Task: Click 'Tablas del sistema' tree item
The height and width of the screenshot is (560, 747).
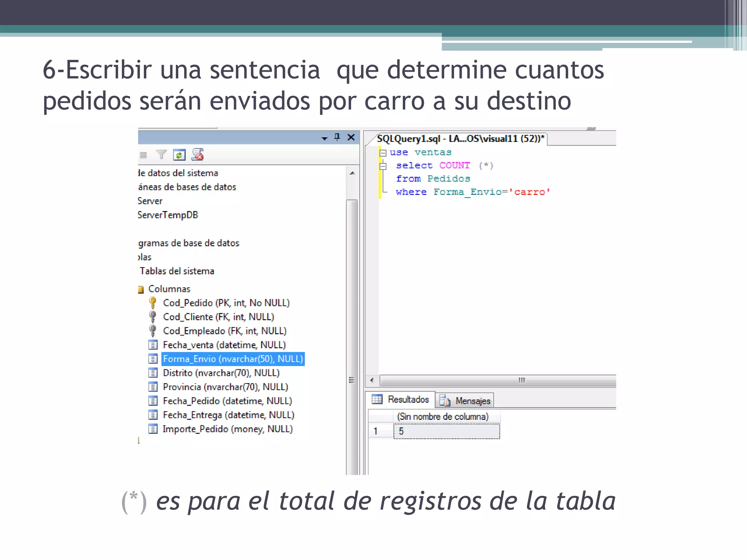Action: [x=177, y=271]
